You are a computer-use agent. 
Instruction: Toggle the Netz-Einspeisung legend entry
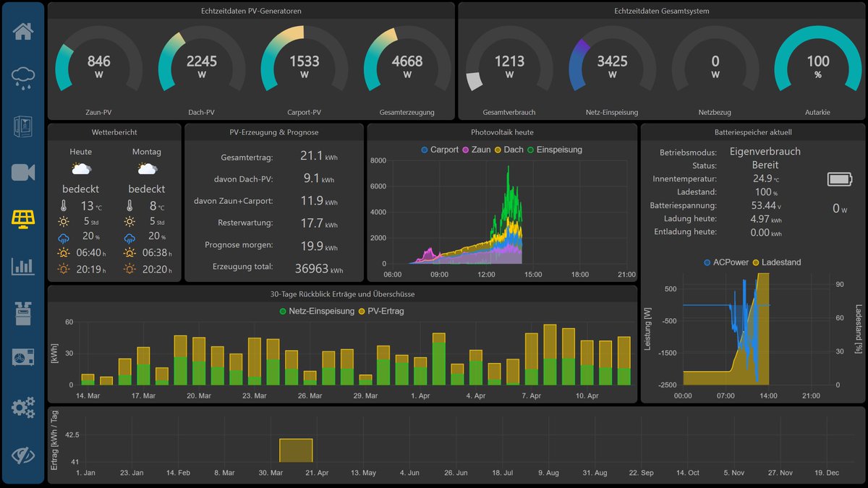point(317,311)
